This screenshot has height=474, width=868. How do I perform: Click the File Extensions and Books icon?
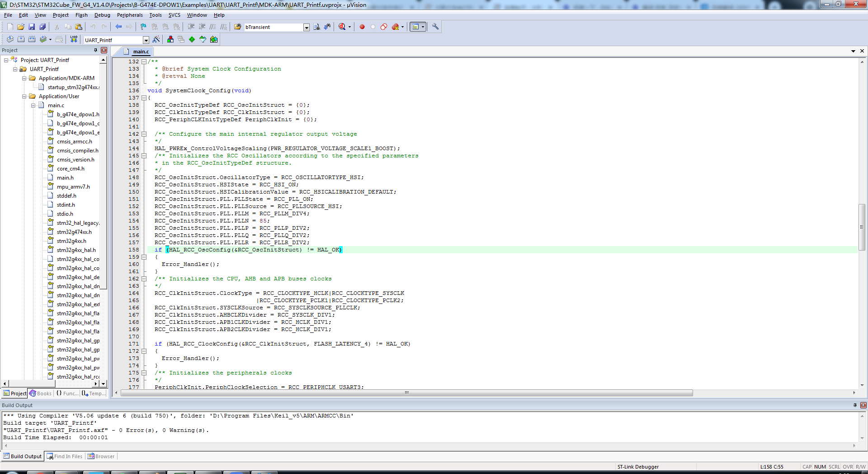170,40
